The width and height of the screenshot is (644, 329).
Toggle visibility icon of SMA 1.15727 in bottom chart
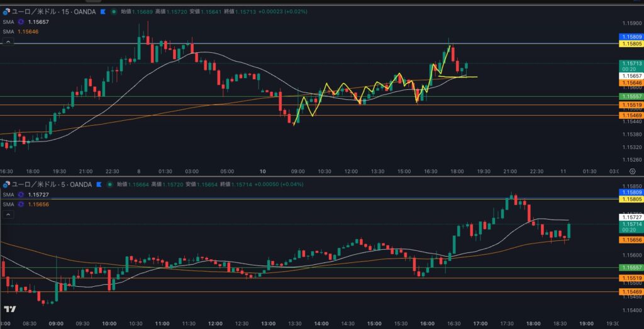[20, 195]
